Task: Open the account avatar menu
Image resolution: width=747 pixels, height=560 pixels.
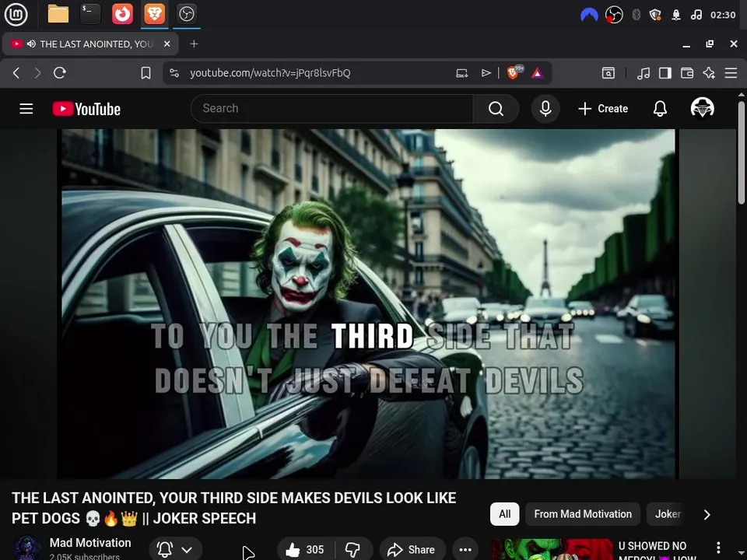Action: point(702,108)
